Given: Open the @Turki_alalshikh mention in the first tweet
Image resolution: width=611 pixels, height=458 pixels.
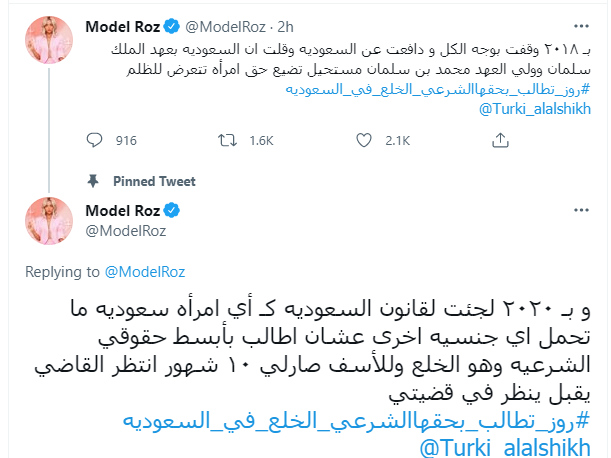Looking at the screenshot, I should point(535,109).
